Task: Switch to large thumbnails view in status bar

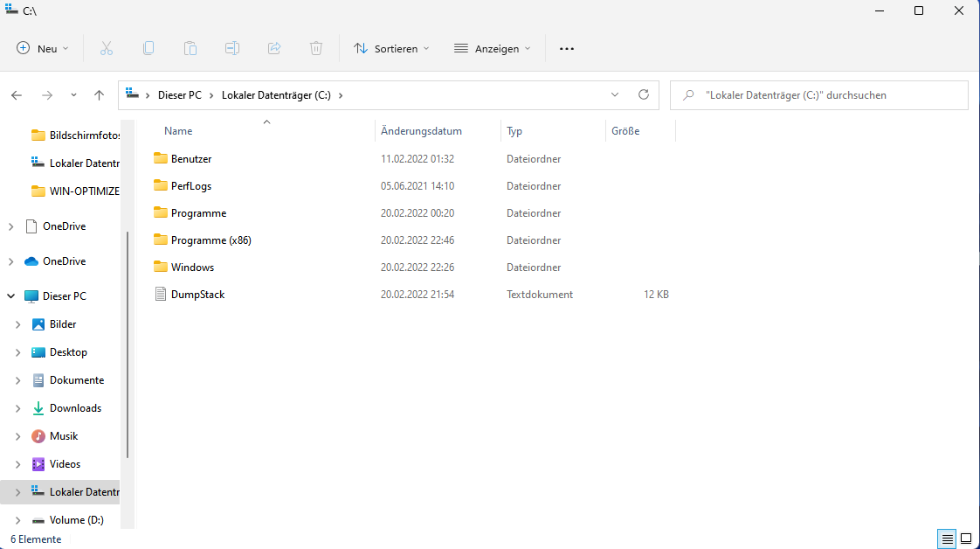Action: (x=966, y=539)
